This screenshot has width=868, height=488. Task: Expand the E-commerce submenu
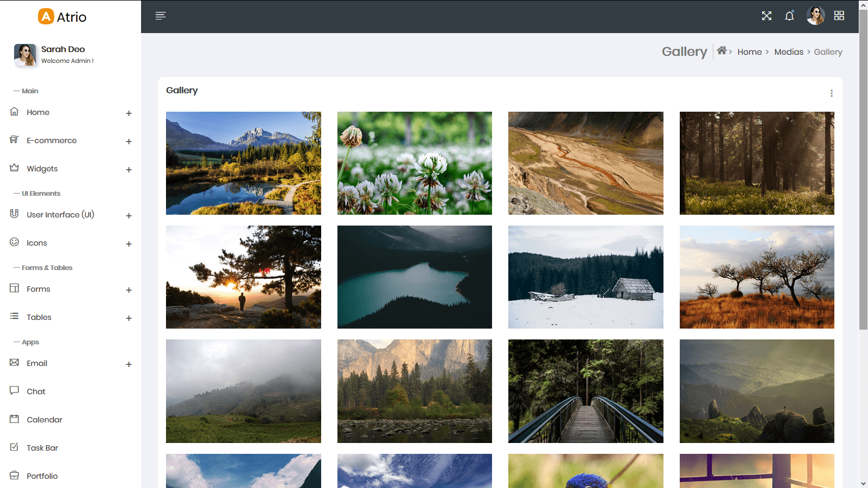pos(129,142)
